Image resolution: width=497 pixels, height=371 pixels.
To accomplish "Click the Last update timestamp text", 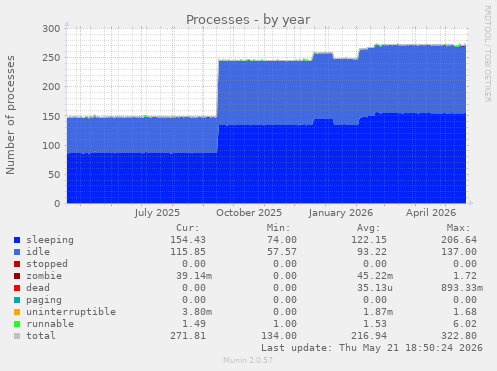I will pos(372,348).
